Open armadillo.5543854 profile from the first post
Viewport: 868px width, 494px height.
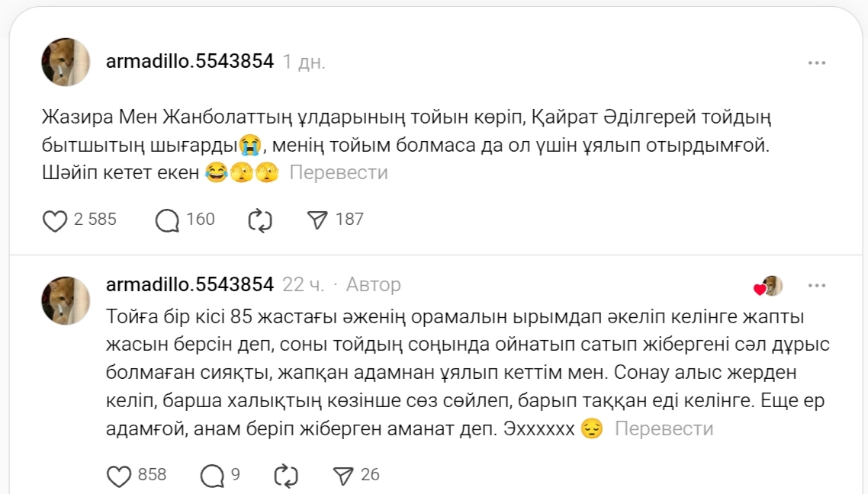pos(189,62)
